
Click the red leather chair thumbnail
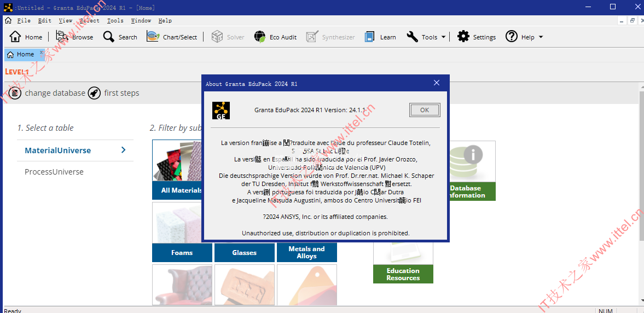182,285
